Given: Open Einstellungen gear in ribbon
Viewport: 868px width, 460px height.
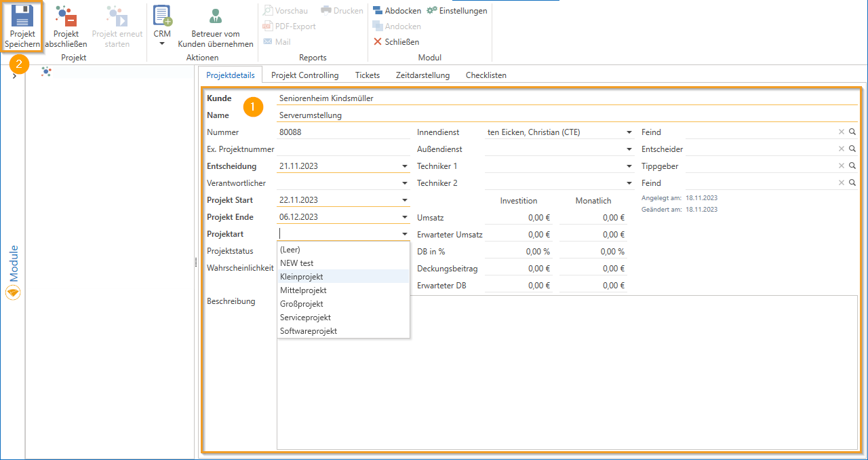Looking at the screenshot, I should point(432,11).
